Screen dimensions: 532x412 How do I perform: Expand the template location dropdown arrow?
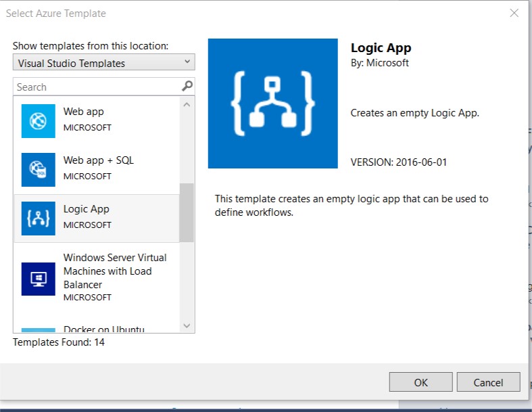tap(187, 62)
